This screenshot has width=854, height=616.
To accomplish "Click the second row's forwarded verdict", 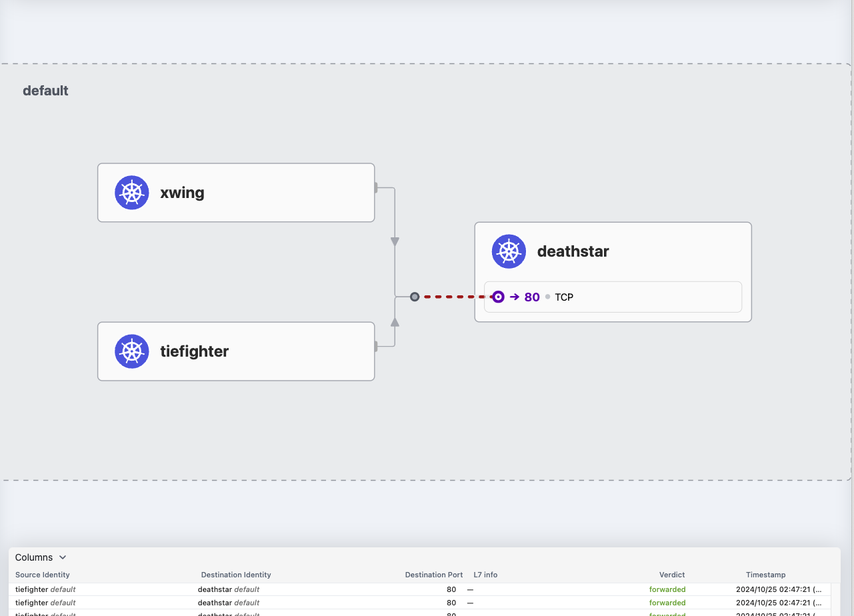I will point(667,603).
